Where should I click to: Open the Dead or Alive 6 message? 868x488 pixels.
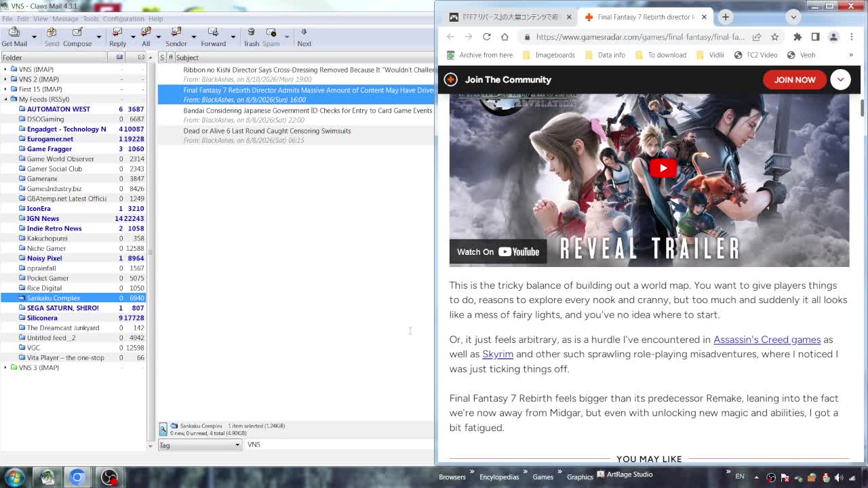click(296, 136)
